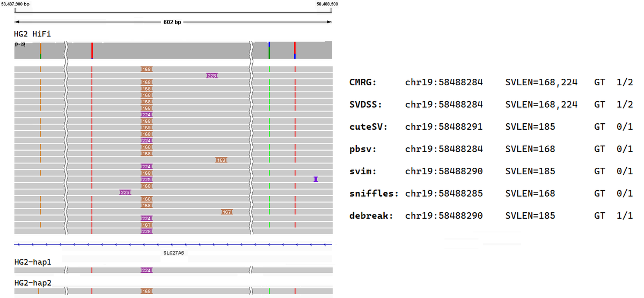Click the sniffles caller label

tap(374, 193)
